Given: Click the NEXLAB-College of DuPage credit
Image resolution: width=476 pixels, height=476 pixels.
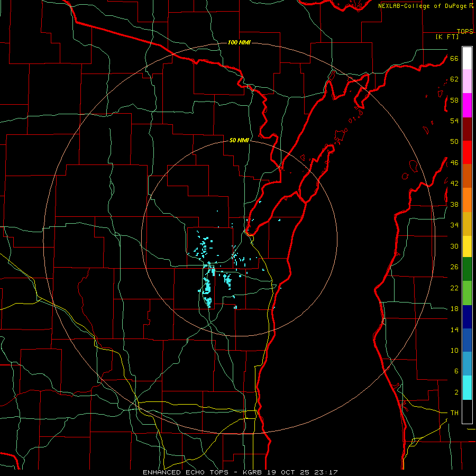Looking at the screenshot, I should coord(423,6).
